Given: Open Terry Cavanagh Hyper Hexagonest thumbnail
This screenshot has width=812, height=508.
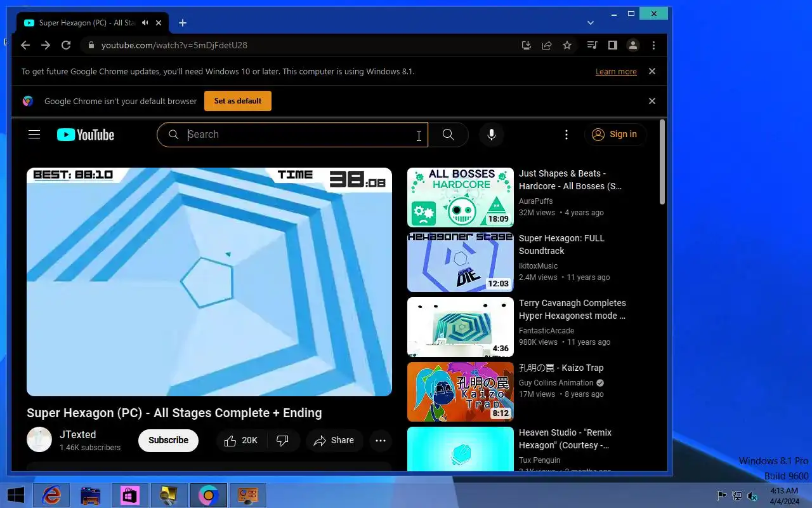Looking at the screenshot, I should (461, 327).
